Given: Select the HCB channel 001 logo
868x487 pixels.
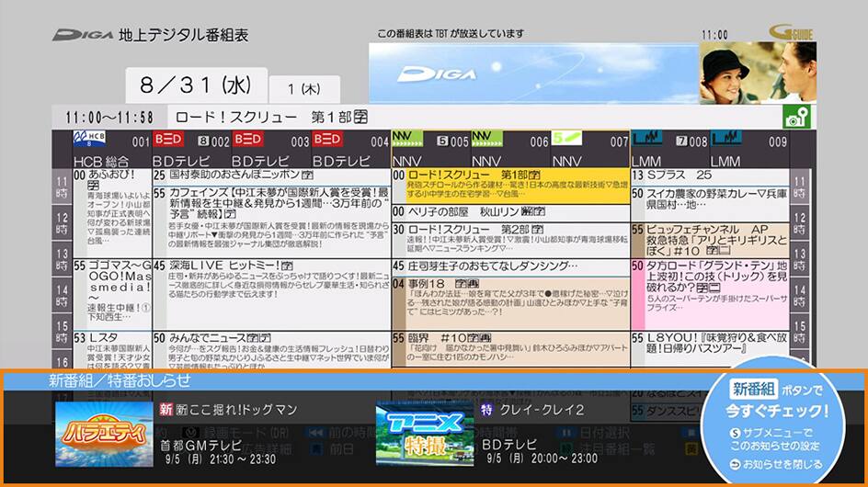Looking at the screenshot, I should [89, 139].
